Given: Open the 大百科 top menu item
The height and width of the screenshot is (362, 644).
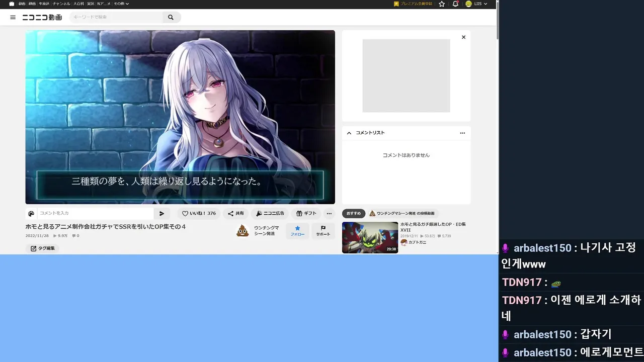Looking at the screenshot, I should pyautogui.click(x=78, y=4).
